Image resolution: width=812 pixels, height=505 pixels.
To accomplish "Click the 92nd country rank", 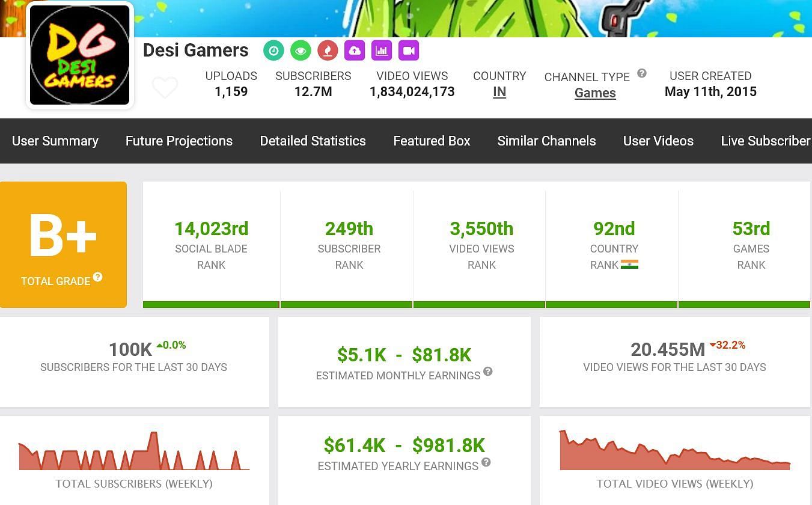I will (x=614, y=229).
